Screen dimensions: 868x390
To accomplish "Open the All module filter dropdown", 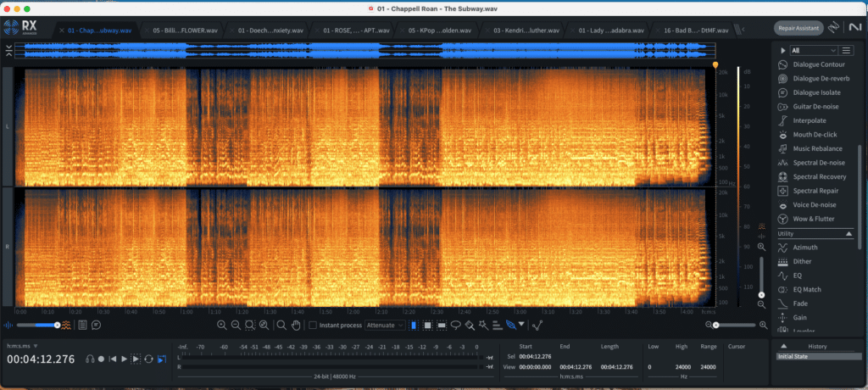I will tap(813, 50).
